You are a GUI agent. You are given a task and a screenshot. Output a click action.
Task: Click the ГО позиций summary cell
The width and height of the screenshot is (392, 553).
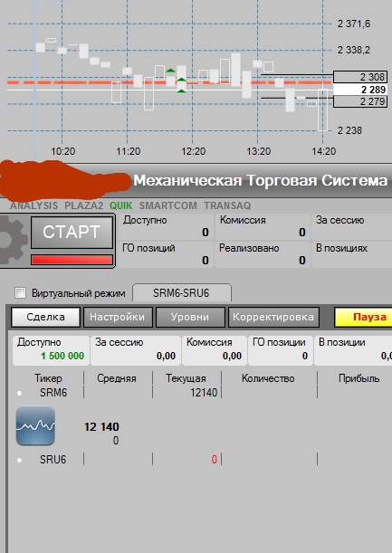(166, 254)
